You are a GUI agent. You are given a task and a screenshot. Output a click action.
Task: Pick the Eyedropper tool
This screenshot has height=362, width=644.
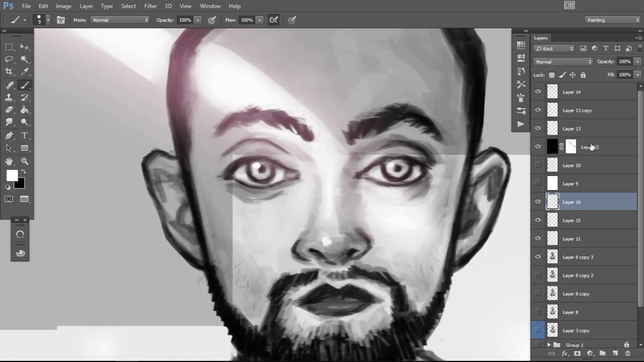coord(25,71)
